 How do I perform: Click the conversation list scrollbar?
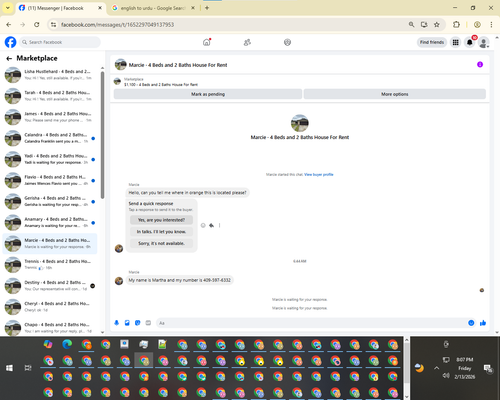pos(102,135)
